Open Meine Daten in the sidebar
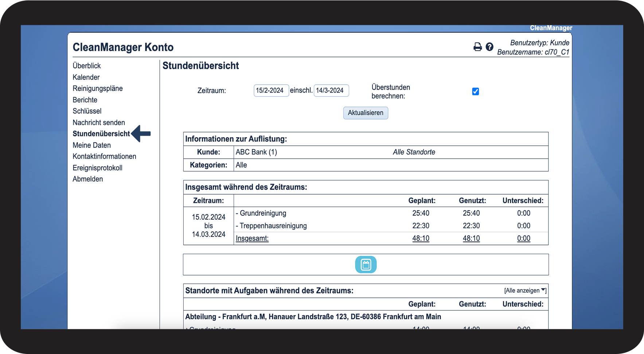Viewport: 644px width, 354px height. click(x=92, y=145)
